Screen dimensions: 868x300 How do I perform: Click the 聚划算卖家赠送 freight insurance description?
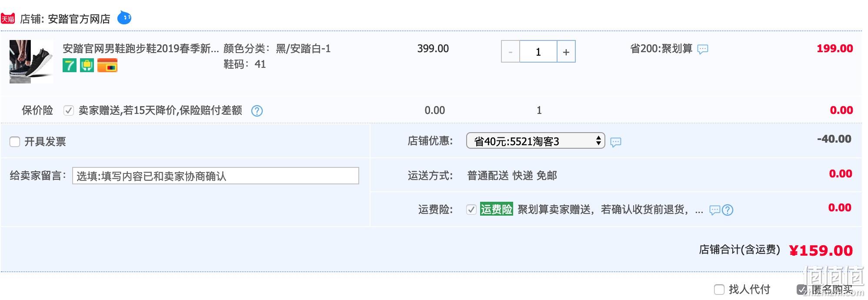(610, 210)
